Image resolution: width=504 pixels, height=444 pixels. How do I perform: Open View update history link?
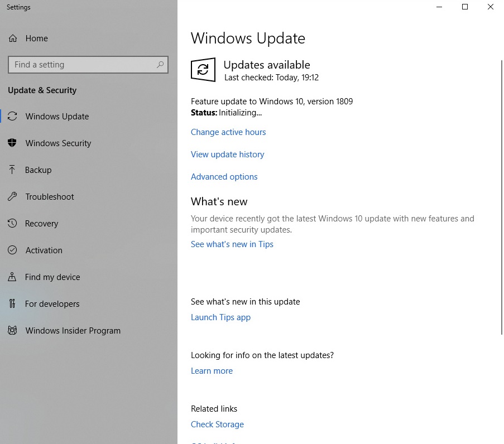click(x=227, y=155)
